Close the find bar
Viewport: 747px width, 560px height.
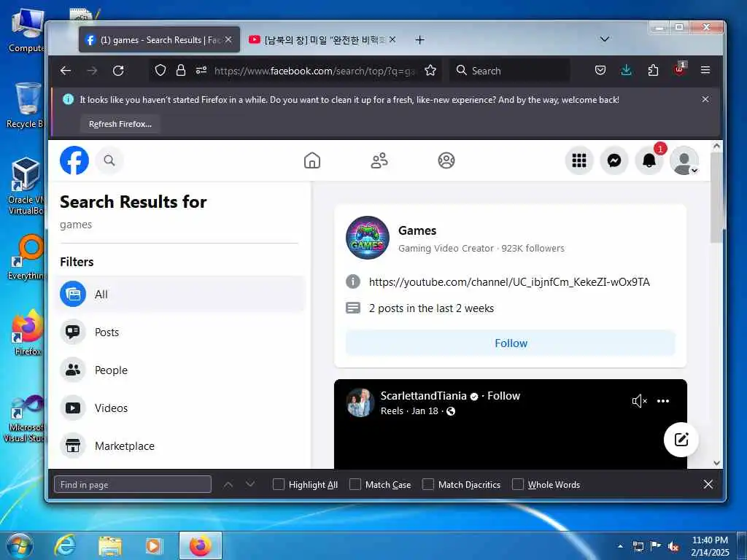[x=708, y=484]
